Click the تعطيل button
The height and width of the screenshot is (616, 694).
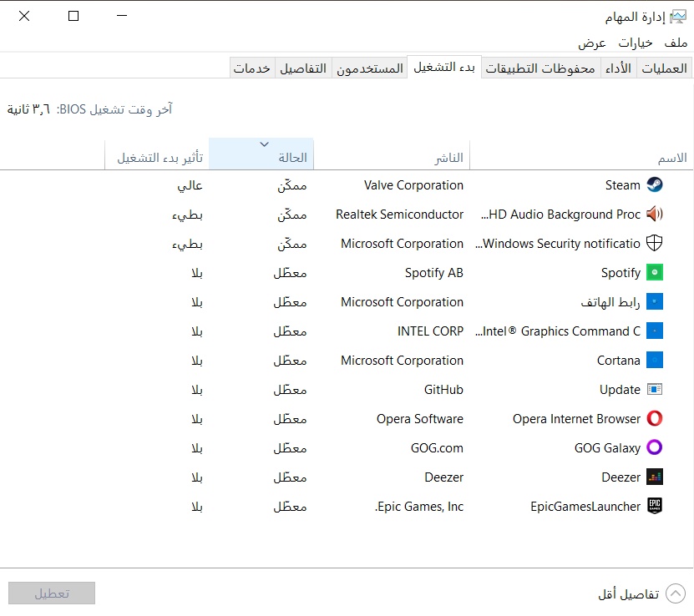[52, 593]
